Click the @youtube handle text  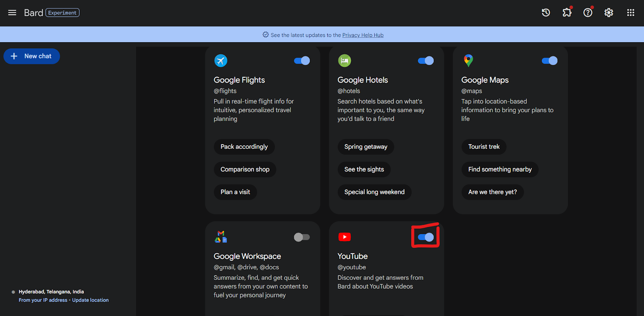352,267
